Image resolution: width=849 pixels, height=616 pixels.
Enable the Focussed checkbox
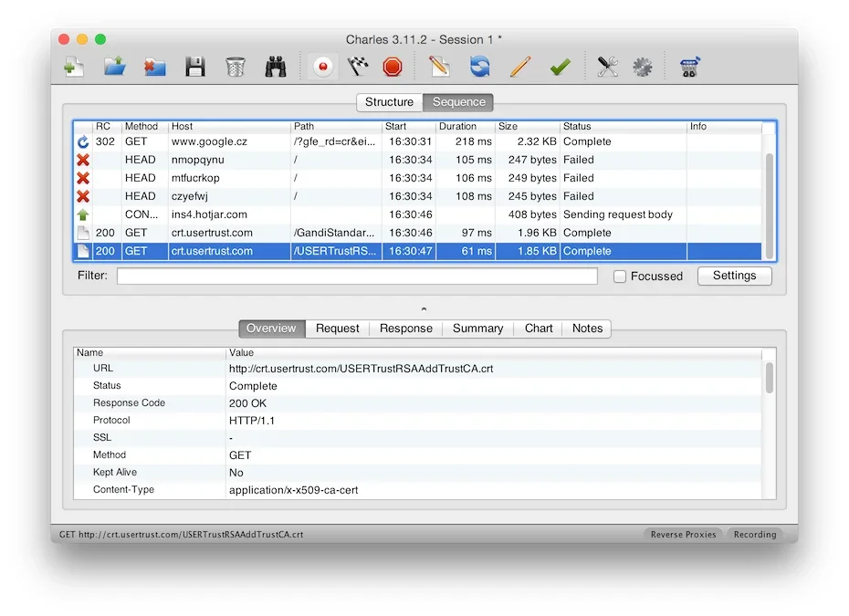coord(620,277)
